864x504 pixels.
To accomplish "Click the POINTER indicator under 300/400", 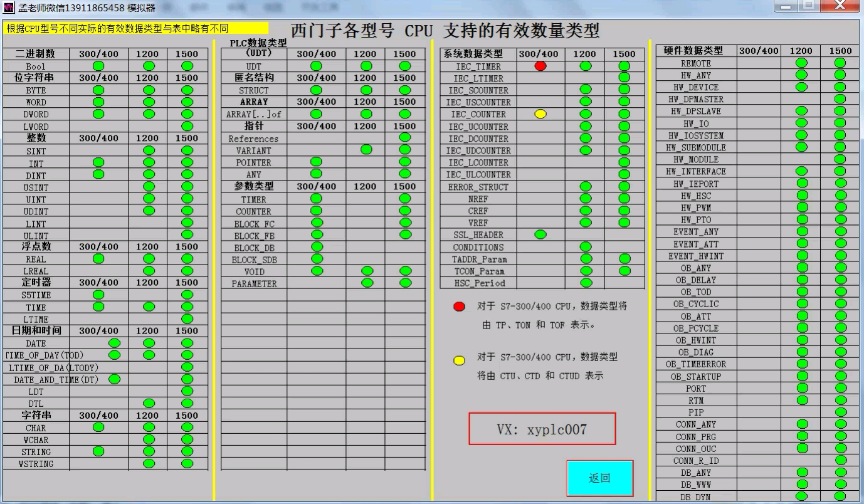I will tap(318, 162).
